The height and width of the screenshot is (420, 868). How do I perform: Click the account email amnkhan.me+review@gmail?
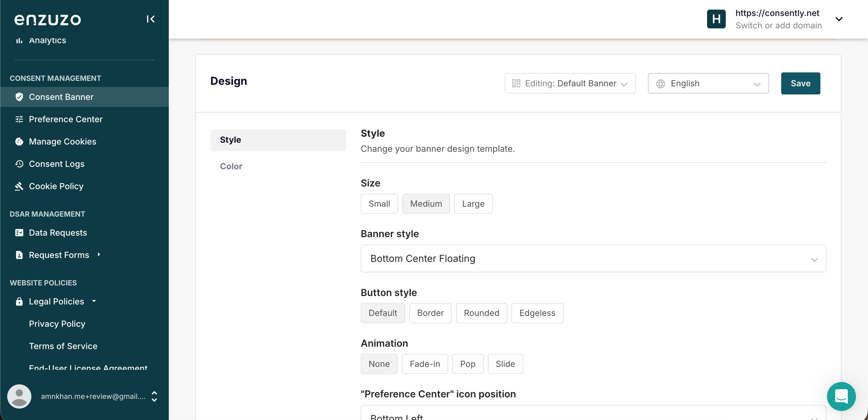(x=93, y=396)
